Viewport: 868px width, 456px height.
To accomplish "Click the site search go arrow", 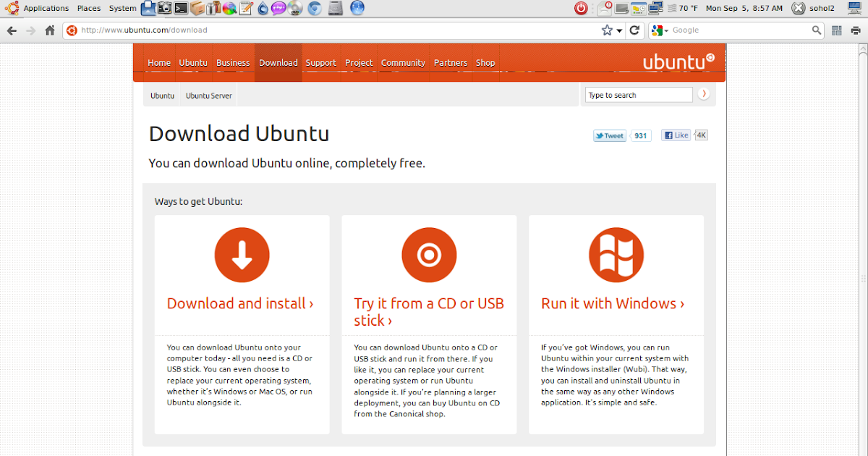I will coord(703,94).
